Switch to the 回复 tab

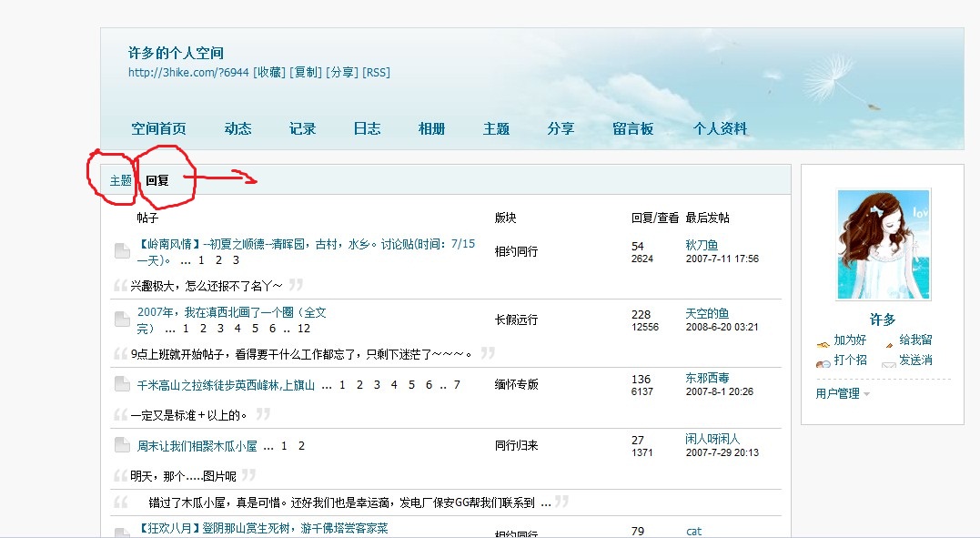point(157,180)
